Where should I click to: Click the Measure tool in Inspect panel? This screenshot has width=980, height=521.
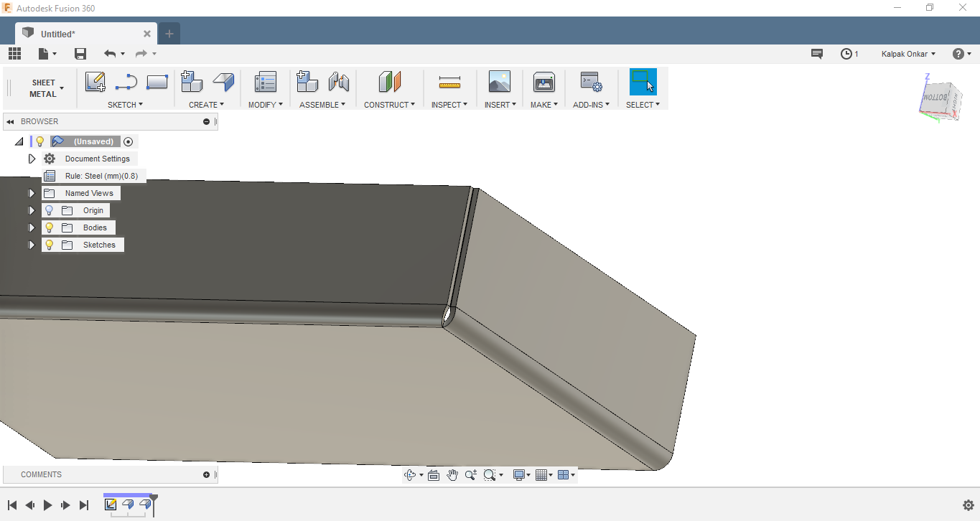tap(448, 81)
